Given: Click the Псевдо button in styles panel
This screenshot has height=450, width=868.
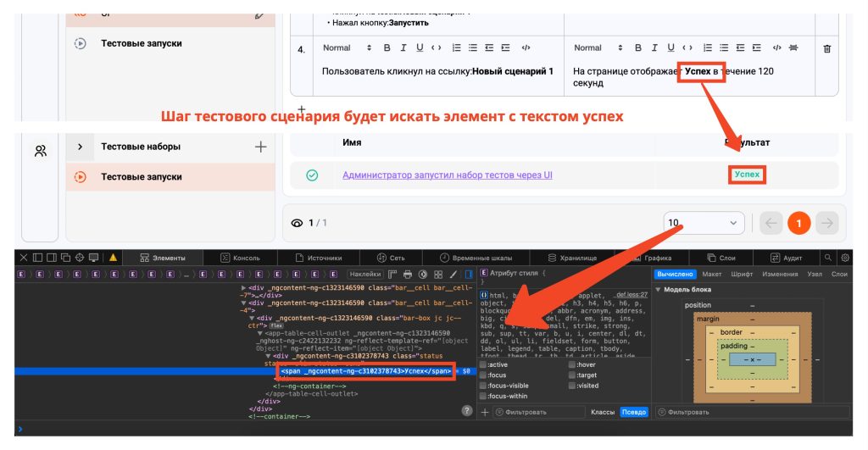Looking at the screenshot, I should point(634,413).
